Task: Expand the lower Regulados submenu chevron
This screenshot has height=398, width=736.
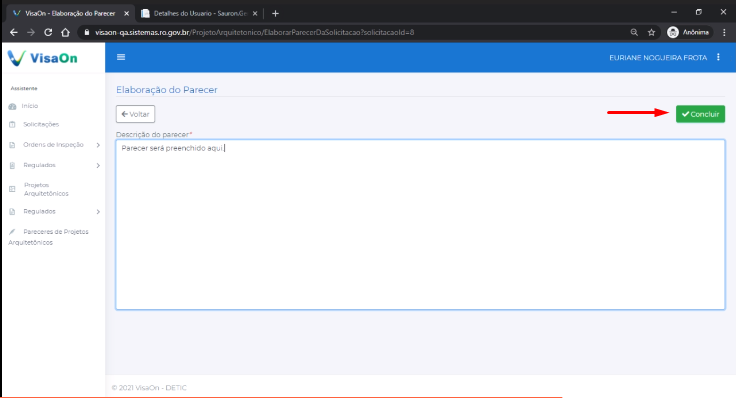Action: [98, 212]
